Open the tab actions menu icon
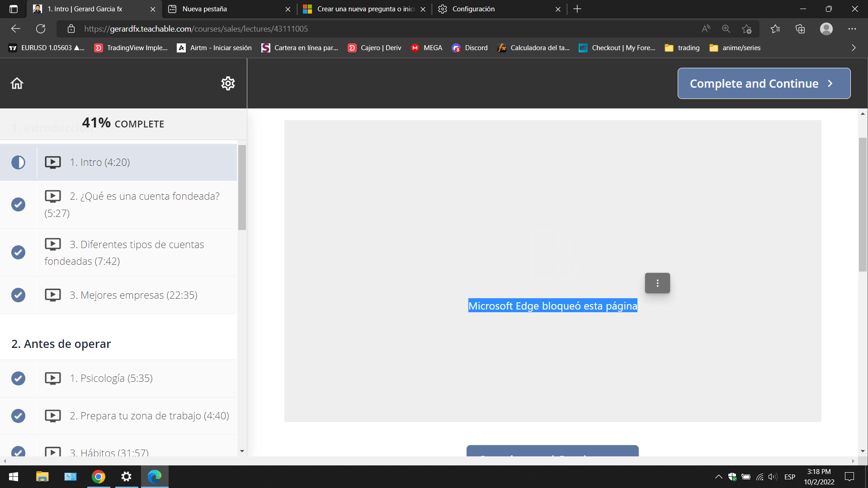 (x=14, y=9)
